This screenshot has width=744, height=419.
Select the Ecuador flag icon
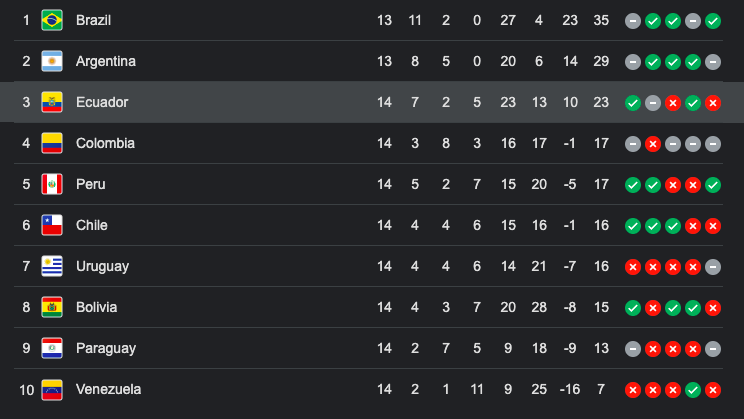click(x=52, y=102)
